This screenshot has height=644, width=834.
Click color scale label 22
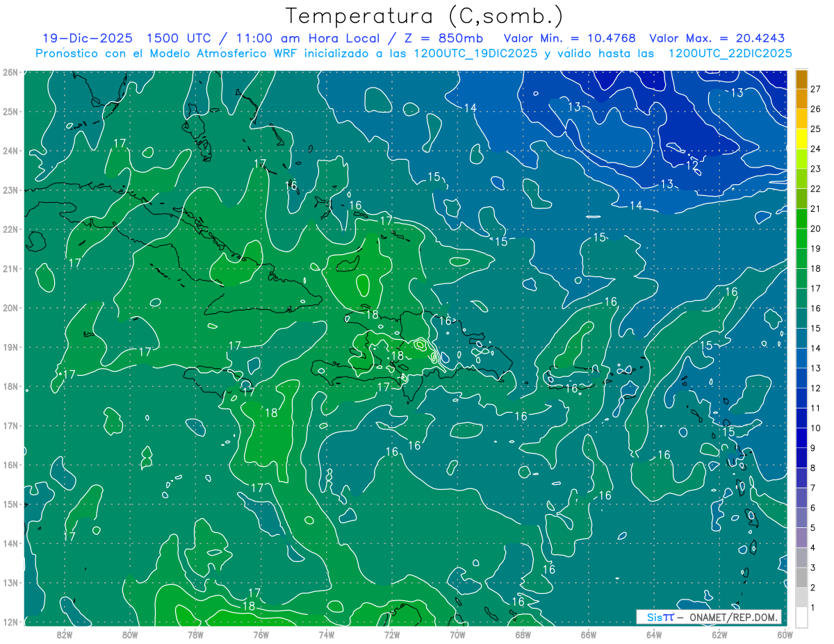point(816,189)
